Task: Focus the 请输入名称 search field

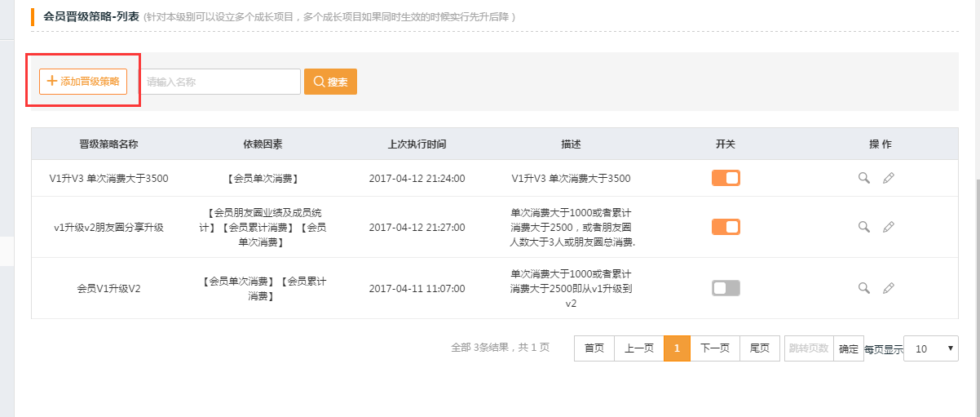Action: (x=220, y=82)
